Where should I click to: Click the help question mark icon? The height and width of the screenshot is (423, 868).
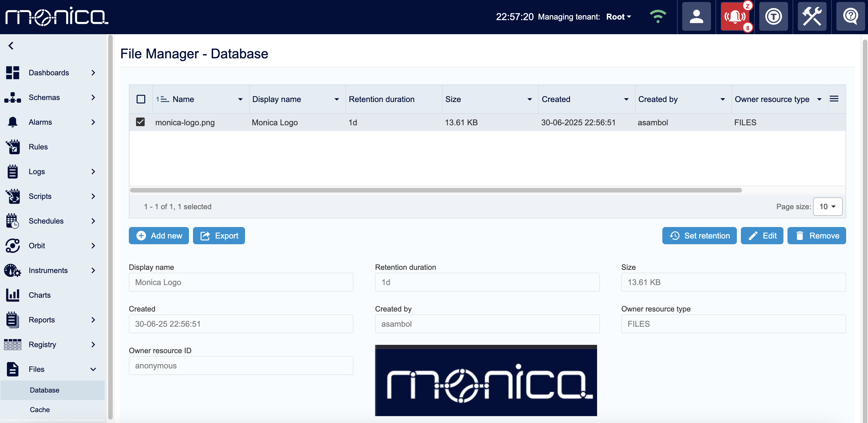pyautogui.click(x=850, y=16)
